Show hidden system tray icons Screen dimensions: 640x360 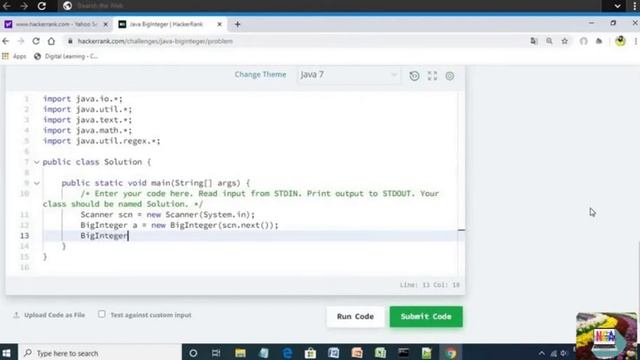(x=542, y=353)
